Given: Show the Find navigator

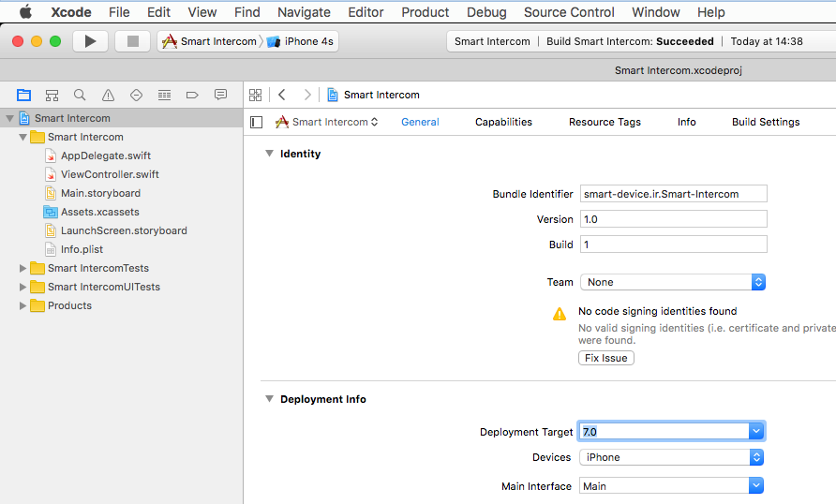Looking at the screenshot, I should pyautogui.click(x=80, y=95).
